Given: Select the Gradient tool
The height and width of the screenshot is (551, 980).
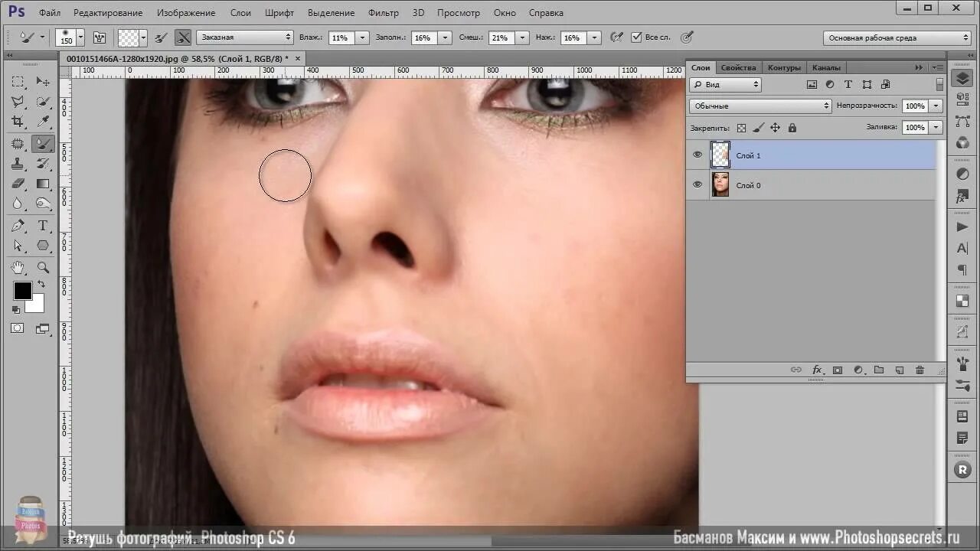Looking at the screenshot, I should 43,184.
